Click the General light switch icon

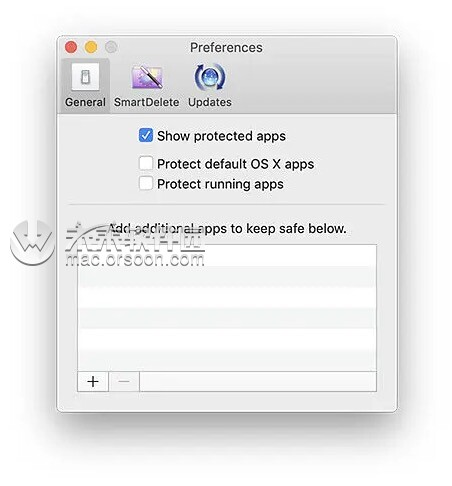[85, 77]
